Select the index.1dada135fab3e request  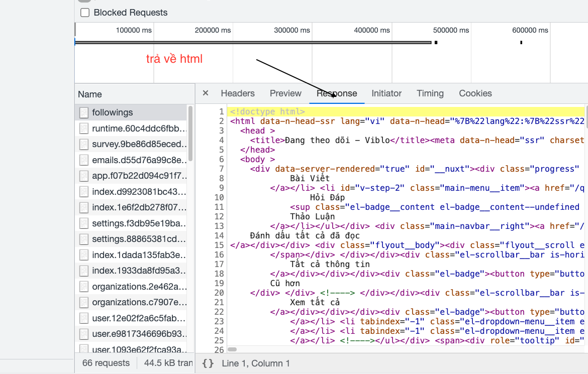tap(131, 255)
